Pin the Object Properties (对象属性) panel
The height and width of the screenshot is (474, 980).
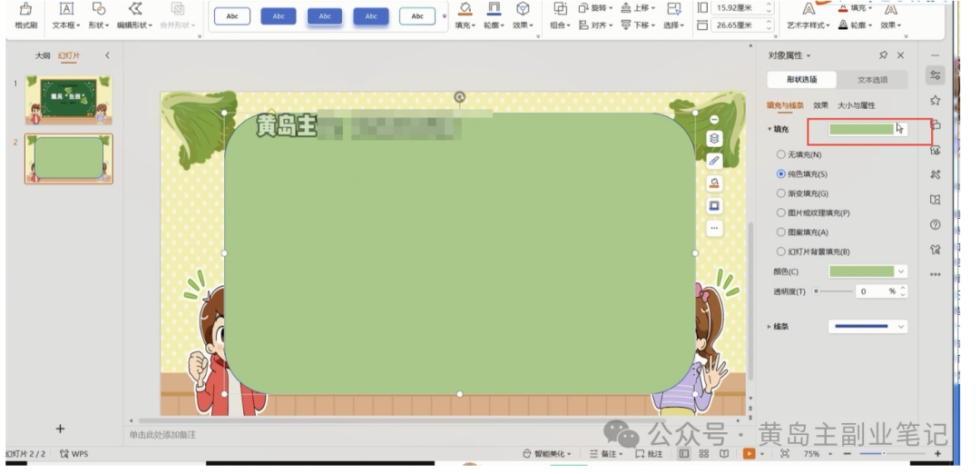coord(883,55)
